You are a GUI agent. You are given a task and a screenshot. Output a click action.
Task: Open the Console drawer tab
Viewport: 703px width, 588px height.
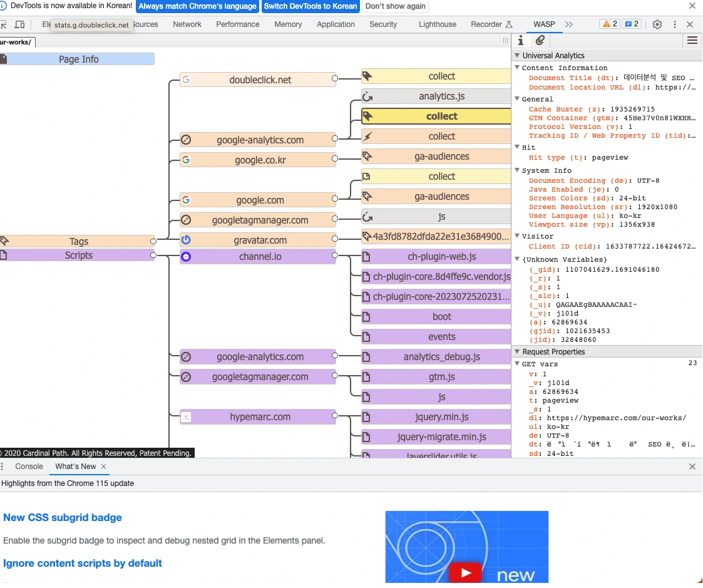(x=29, y=467)
